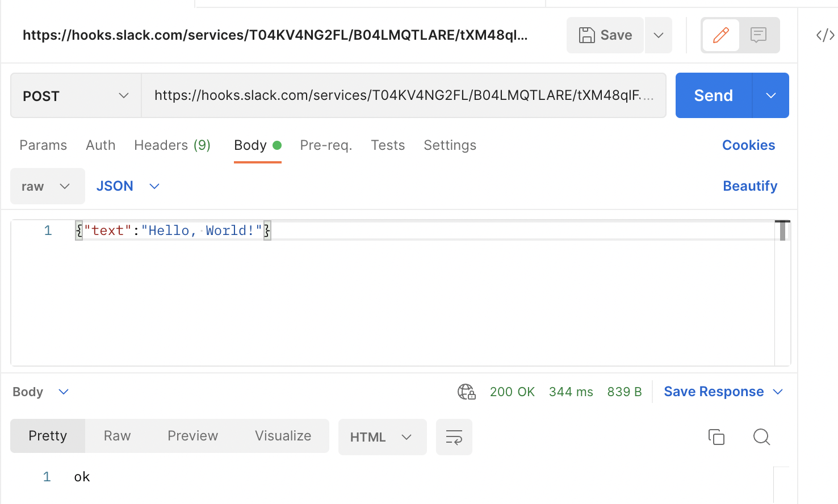Click the response text 'ok'
Viewport: 838px width, 504px height.
pyautogui.click(x=82, y=477)
